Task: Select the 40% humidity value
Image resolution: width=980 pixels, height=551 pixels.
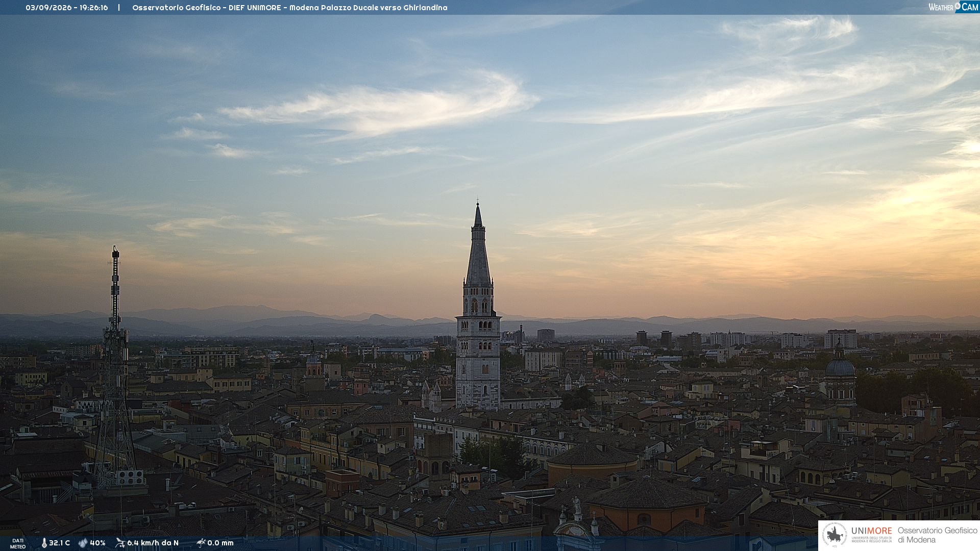Action: pos(97,543)
